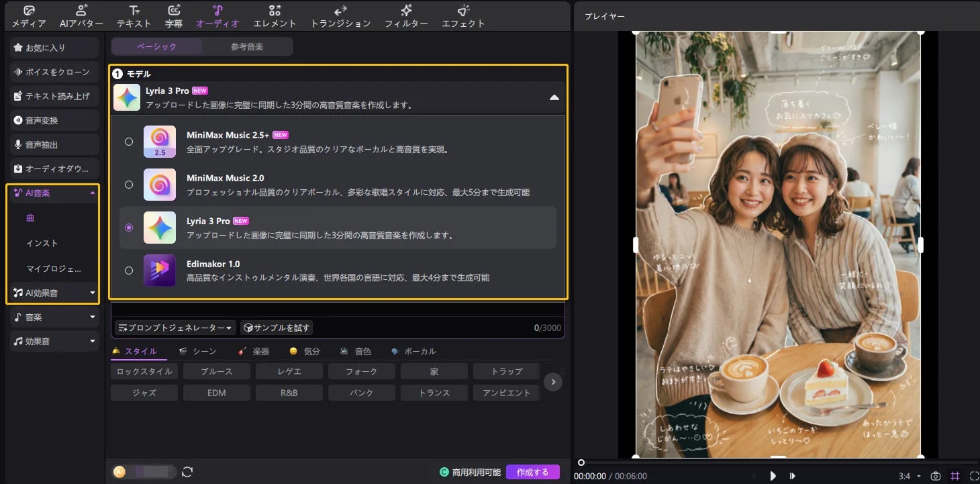The height and width of the screenshot is (484, 980).
Task: Select the MiniMax Music 2.5+ radio button
Action: pos(128,142)
